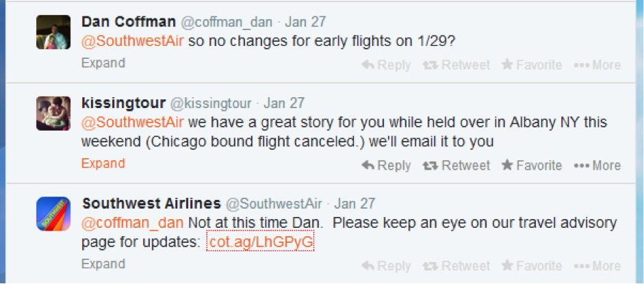Screen dimensions: 644x284
Task: Click @coffman_dan mention in Southwest's reply
Action: [x=132, y=223]
